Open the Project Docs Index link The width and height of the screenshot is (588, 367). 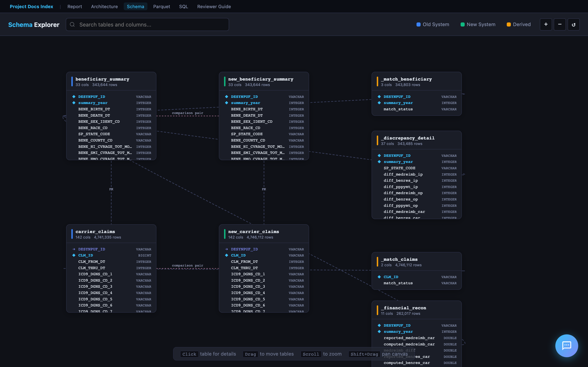point(32,7)
